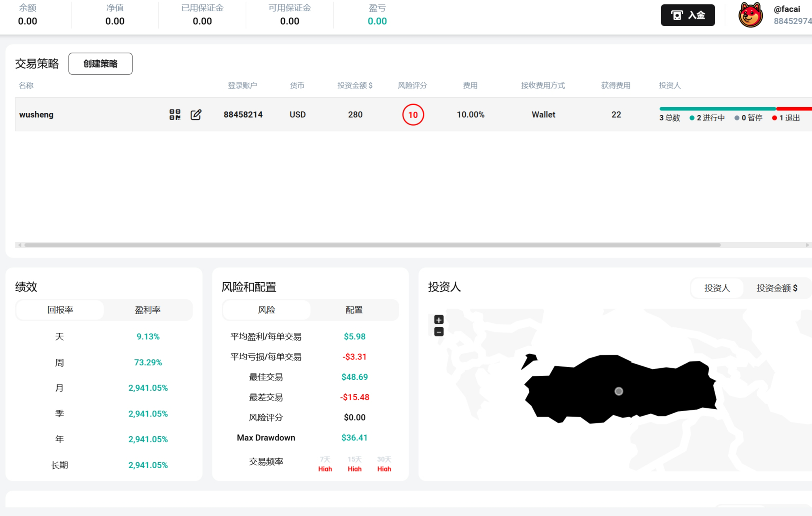Open the edit icon next to wusheng
The width and height of the screenshot is (812, 516).
tap(196, 115)
